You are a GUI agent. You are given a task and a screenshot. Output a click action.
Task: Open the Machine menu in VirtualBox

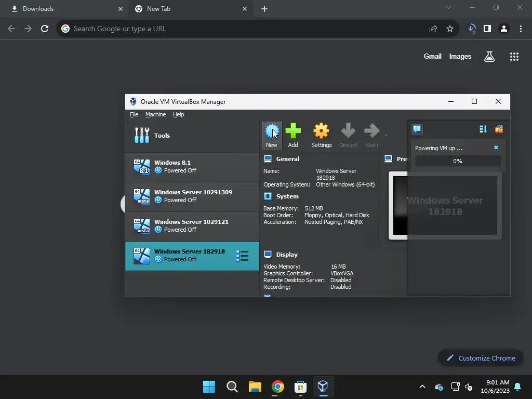[x=156, y=114]
